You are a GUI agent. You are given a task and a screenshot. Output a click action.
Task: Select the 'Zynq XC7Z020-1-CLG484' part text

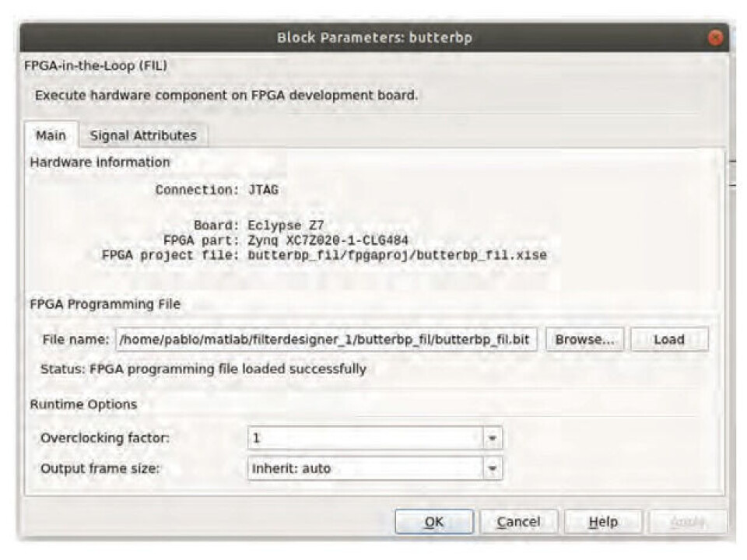click(328, 240)
